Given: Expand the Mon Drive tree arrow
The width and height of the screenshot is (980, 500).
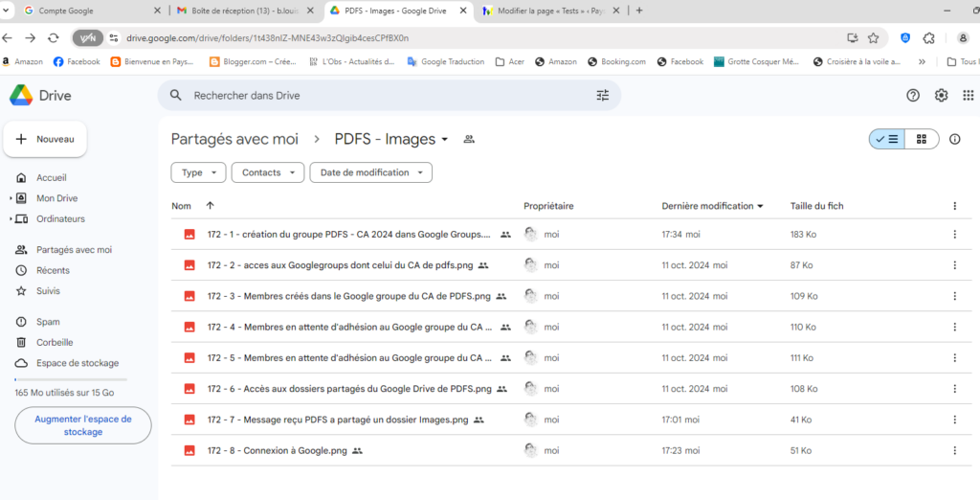Looking at the screenshot, I should pos(11,198).
